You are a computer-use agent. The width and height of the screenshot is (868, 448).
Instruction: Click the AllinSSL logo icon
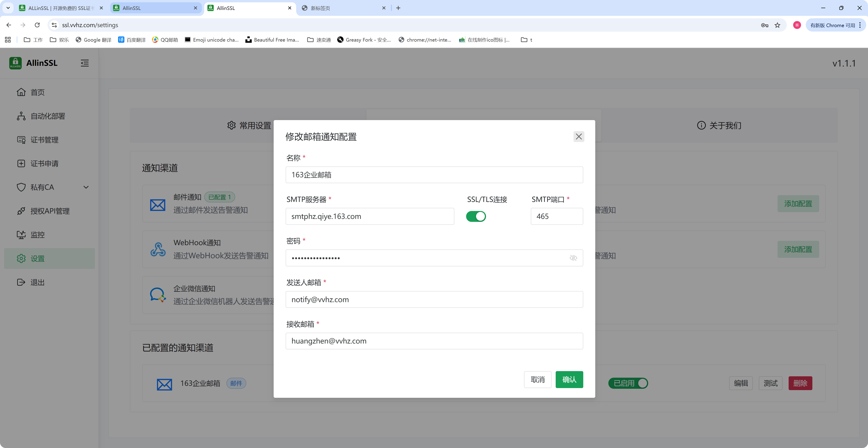[x=15, y=63]
